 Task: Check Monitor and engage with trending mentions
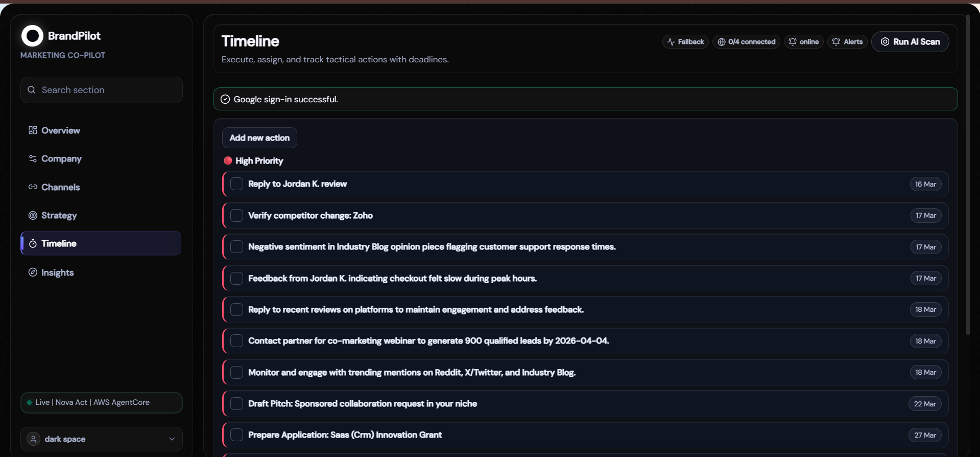[x=236, y=372]
